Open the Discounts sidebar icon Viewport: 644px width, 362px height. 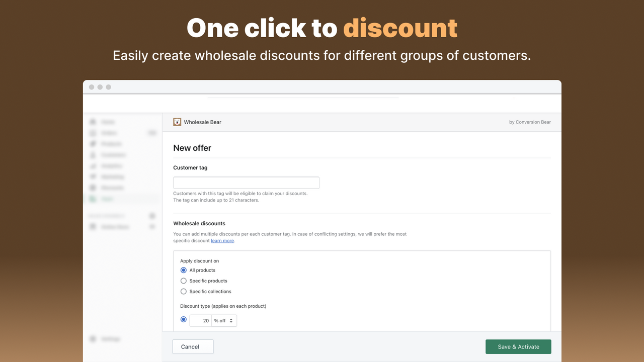[93, 188]
